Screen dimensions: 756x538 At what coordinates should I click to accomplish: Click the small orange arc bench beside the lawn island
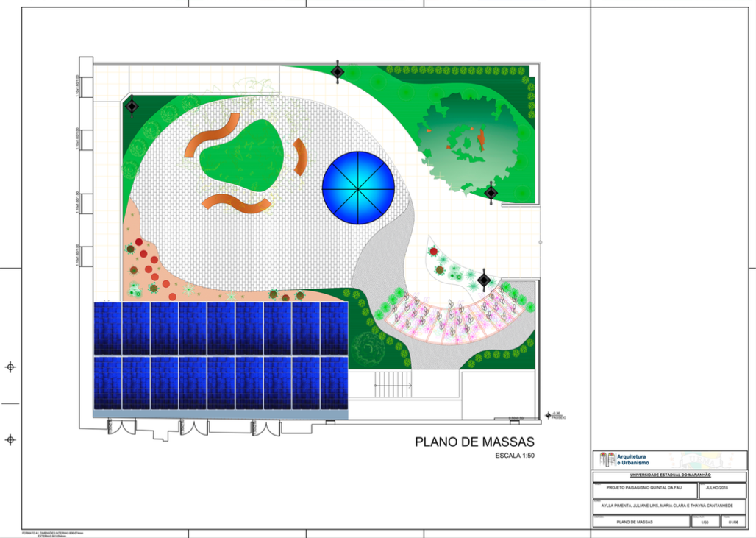pos(300,157)
